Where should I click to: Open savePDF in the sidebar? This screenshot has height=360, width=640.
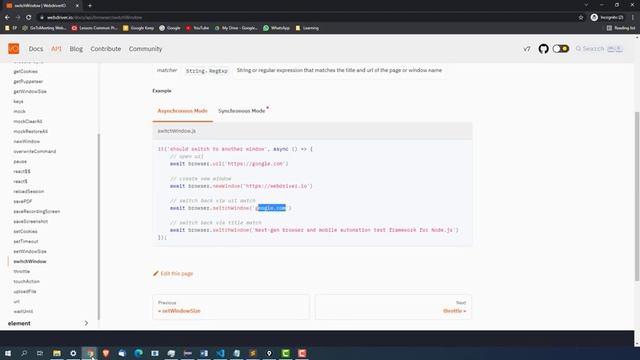tap(22, 201)
